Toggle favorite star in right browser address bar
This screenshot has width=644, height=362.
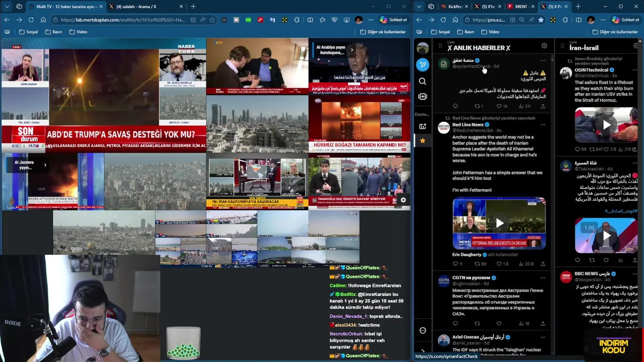540,20
